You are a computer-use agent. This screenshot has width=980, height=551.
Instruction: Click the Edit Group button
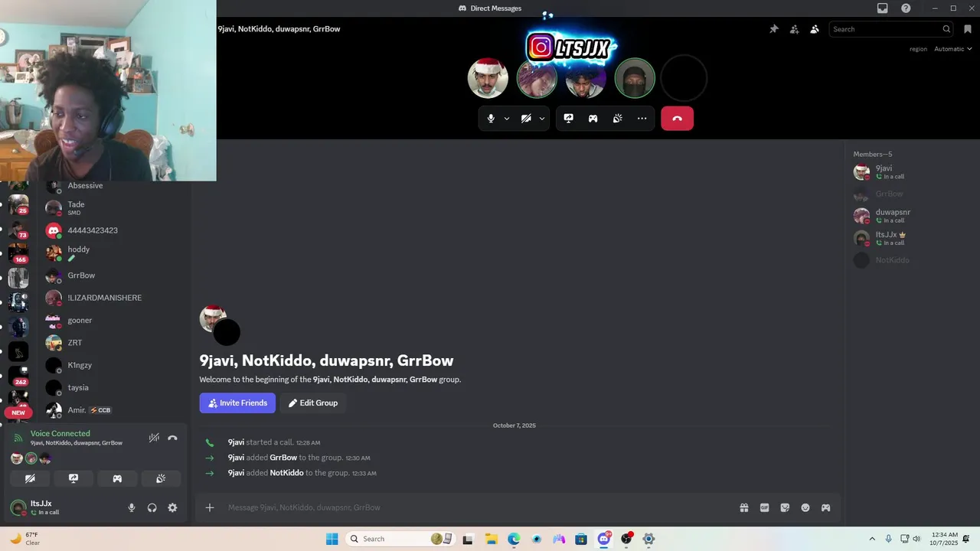[313, 403]
